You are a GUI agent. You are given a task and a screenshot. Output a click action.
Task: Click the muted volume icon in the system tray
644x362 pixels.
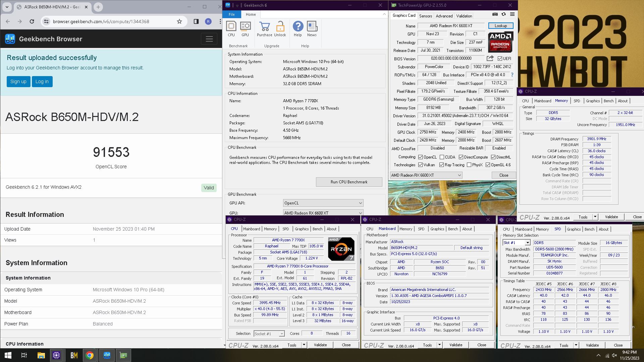tap(614, 355)
